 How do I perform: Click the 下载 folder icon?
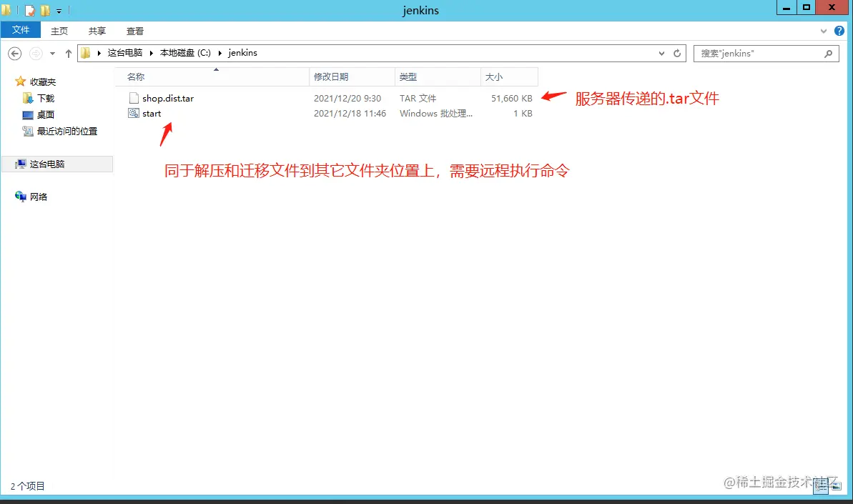[x=28, y=98]
